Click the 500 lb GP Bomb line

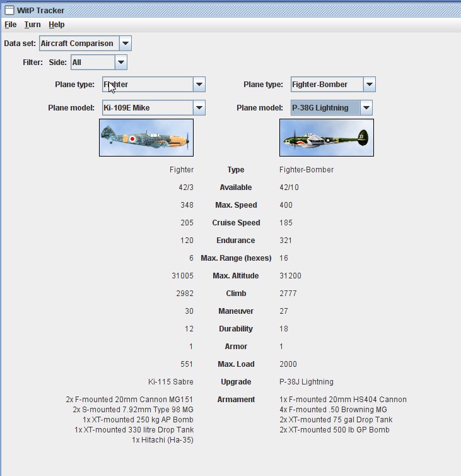pos(334,429)
